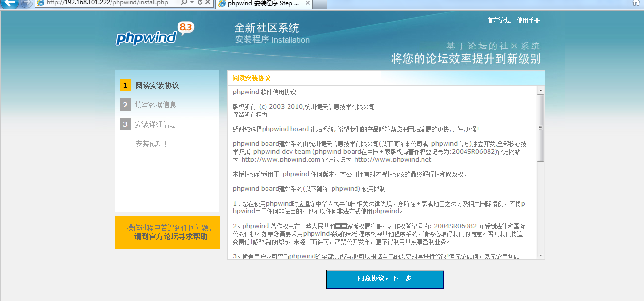Open the 官方论坛 link at top
This screenshot has height=301, width=644.
pos(499,21)
